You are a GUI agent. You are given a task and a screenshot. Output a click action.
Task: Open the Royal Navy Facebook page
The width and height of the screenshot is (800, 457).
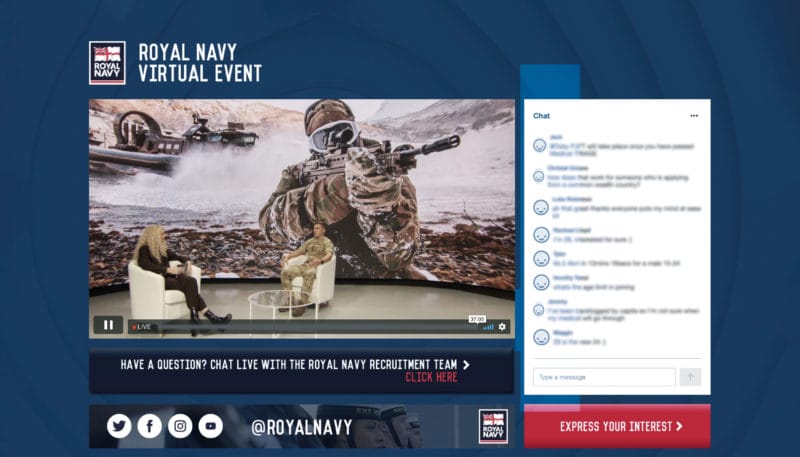(149, 426)
